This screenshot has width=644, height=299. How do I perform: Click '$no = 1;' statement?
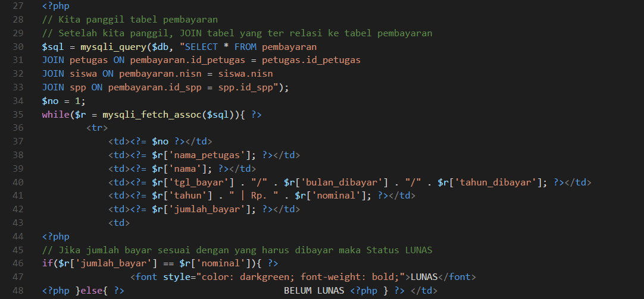[64, 101]
